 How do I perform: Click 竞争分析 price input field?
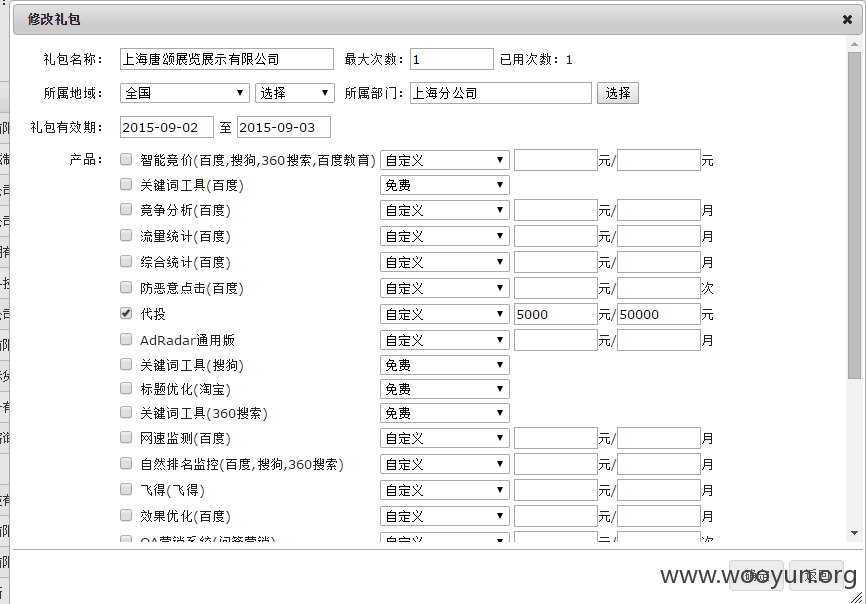[x=556, y=210]
